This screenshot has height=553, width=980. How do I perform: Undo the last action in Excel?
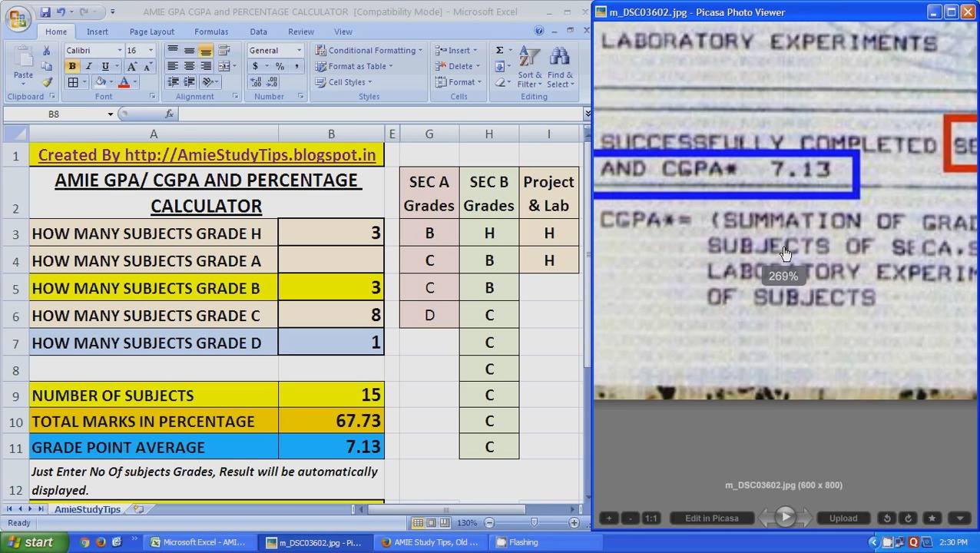61,12
